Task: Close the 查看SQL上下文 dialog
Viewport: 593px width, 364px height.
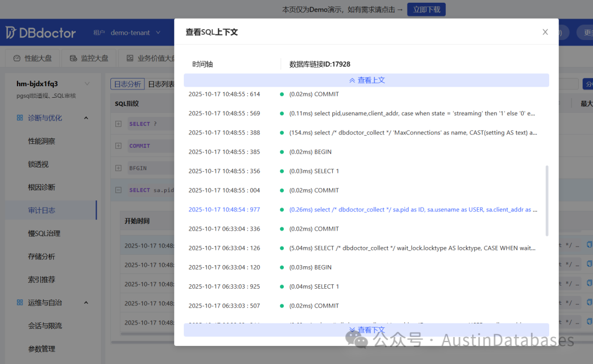Action: (x=545, y=32)
